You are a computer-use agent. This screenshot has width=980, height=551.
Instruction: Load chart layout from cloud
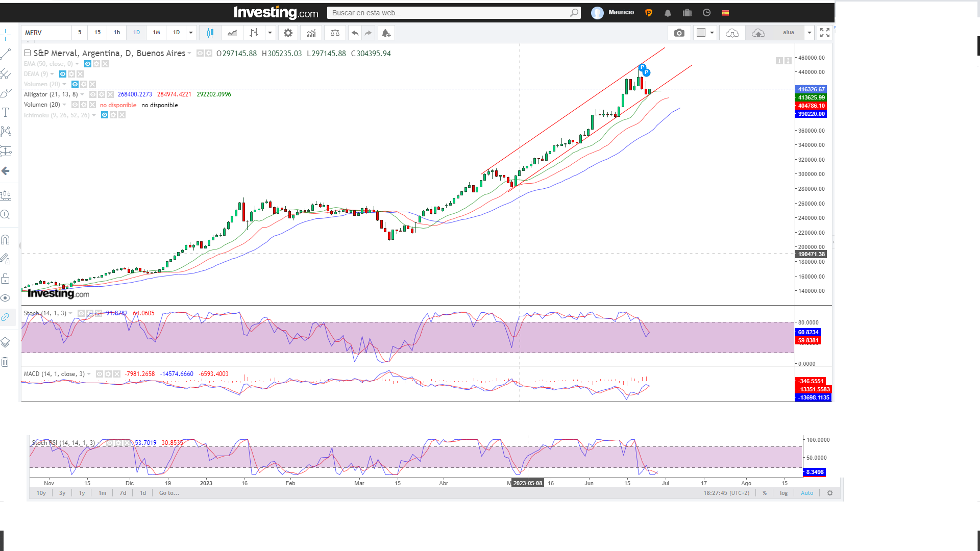tap(732, 33)
